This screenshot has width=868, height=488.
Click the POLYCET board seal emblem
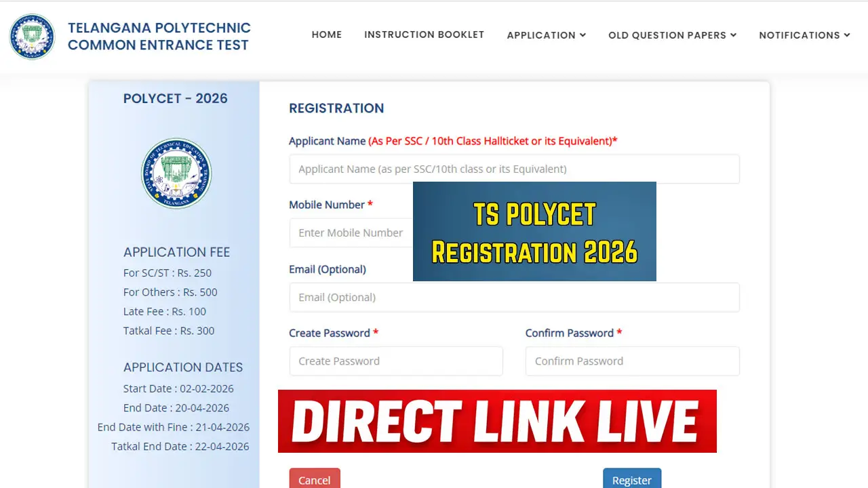[176, 173]
